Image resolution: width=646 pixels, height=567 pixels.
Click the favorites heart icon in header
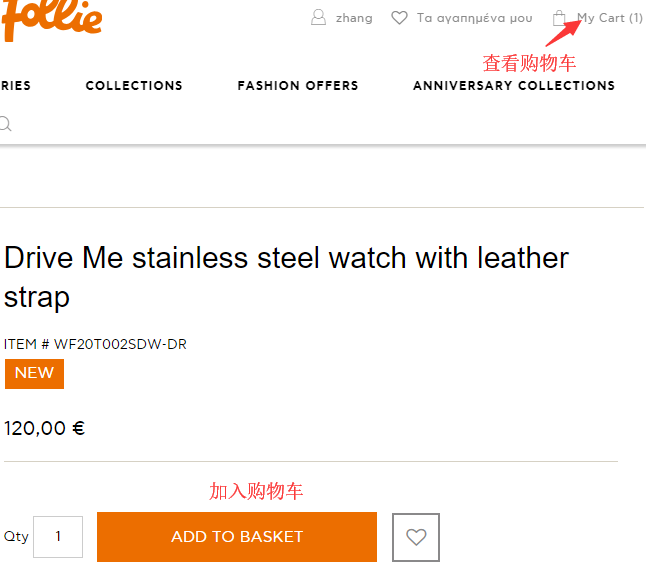pos(399,18)
